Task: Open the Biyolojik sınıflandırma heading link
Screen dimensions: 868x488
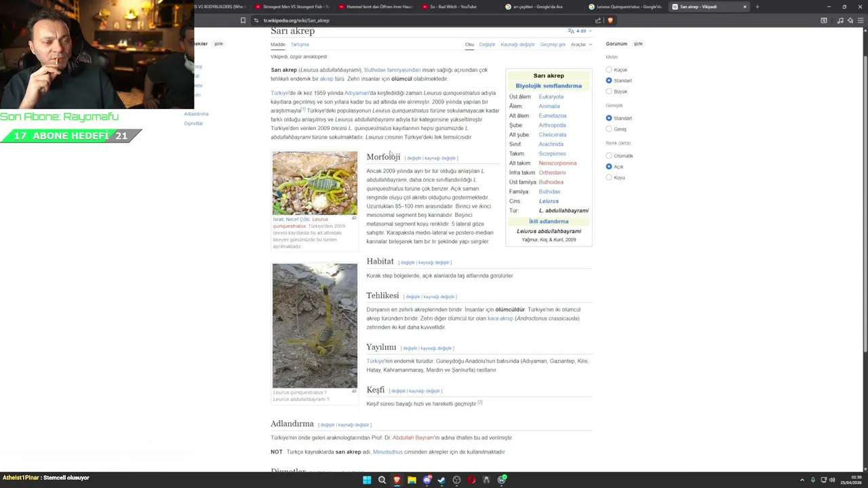Action: (x=549, y=86)
